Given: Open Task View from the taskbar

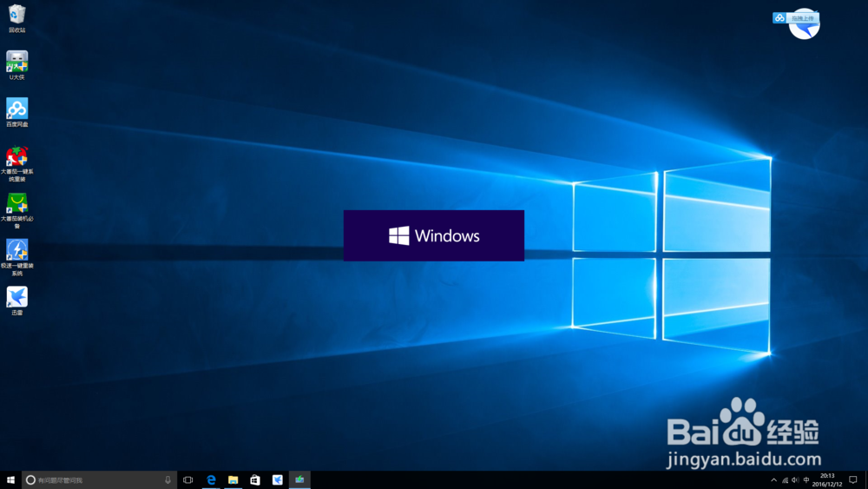Looking at the screenshot, I should click(x=188, y=480).
